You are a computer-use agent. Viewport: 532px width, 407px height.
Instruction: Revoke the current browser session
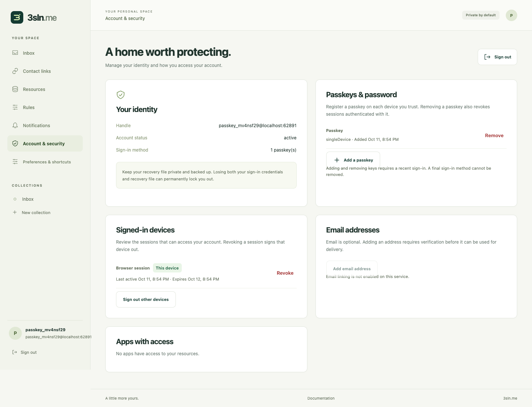coord(285,273)
